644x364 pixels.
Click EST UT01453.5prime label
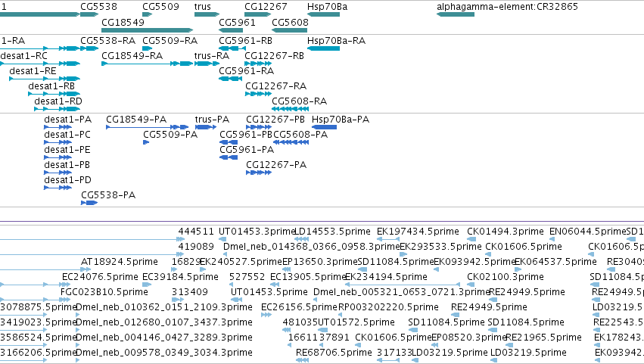click(x=269, y=293)
